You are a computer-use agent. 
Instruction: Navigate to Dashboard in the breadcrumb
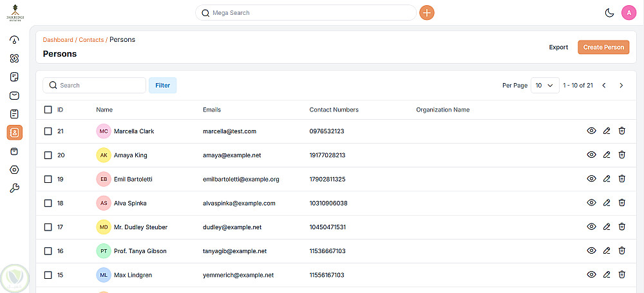pos(58,40)
